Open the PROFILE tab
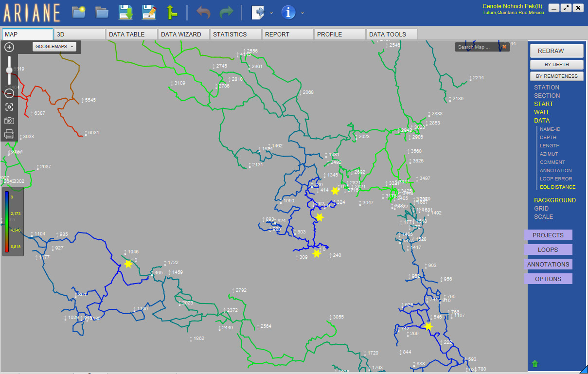This screenshot has height=374, width=588. (x=340, y=34)
